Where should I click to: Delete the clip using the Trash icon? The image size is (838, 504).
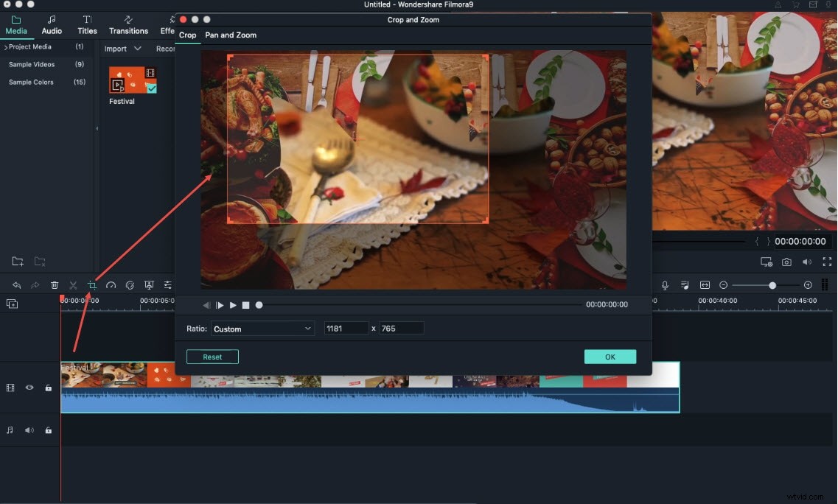click(x=54, y=284)
